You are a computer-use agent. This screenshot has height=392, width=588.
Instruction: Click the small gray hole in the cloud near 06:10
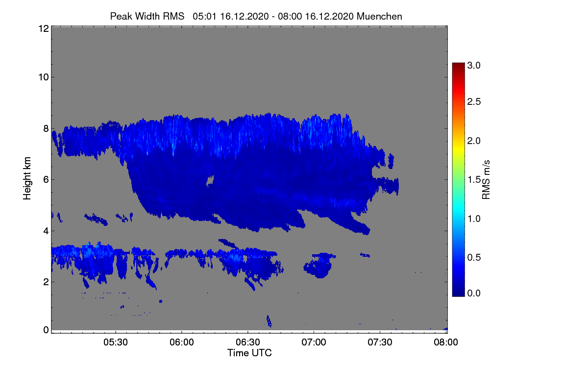click(211, 181)
